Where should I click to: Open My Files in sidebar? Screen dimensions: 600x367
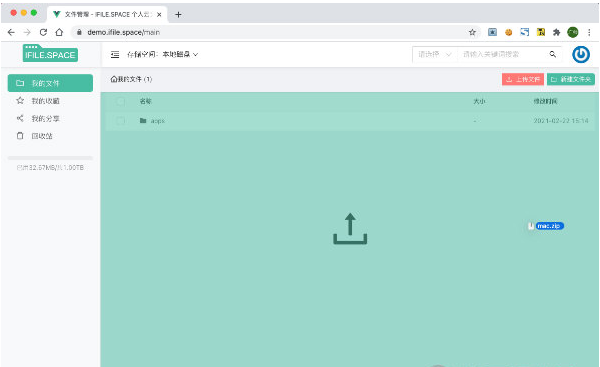point(50,83)
